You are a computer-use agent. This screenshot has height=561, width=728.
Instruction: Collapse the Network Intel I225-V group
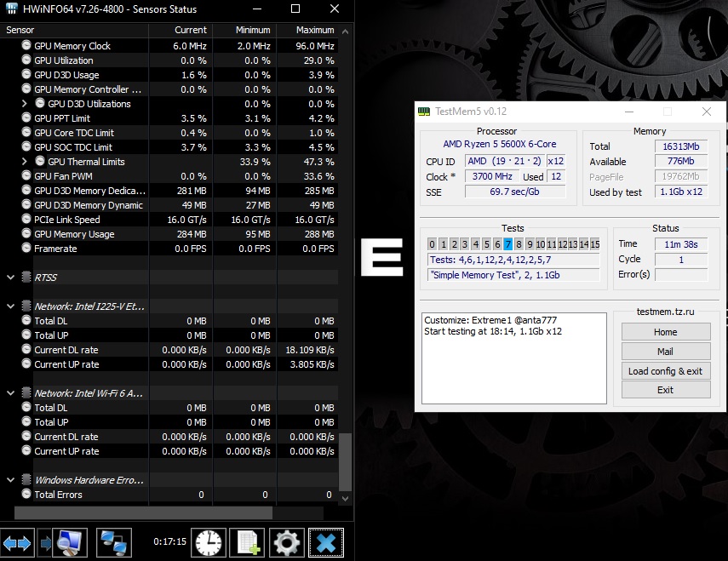coord(11,306)
